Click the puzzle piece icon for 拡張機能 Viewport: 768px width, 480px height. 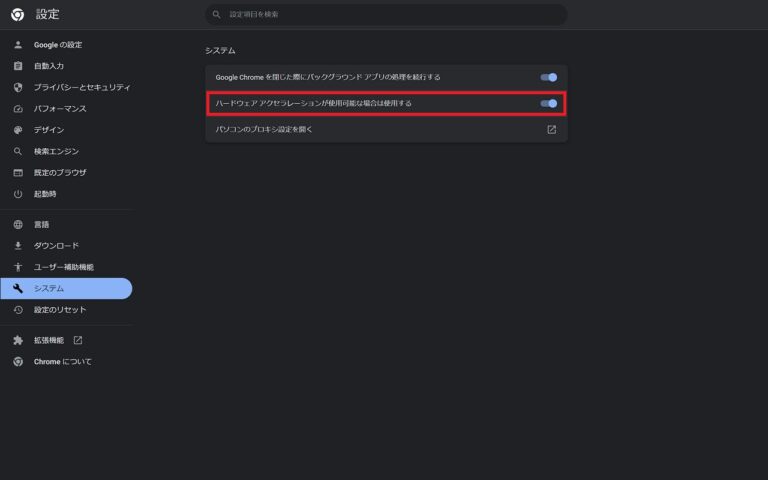18,340
